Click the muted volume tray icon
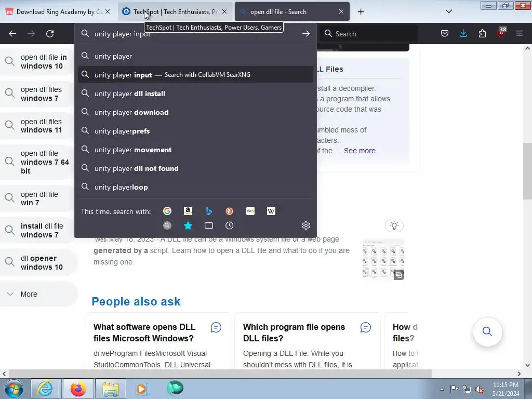Screen dimensions: 532x399 click(480, 389)
